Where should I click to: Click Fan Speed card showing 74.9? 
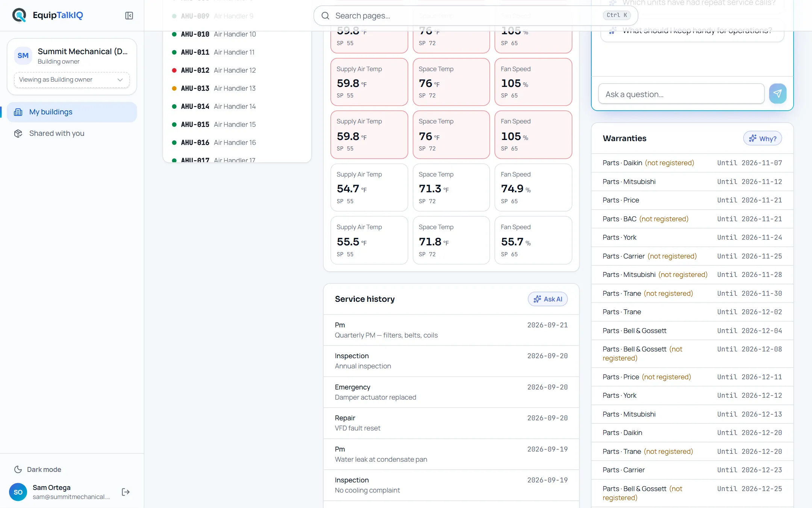point(533,187)
